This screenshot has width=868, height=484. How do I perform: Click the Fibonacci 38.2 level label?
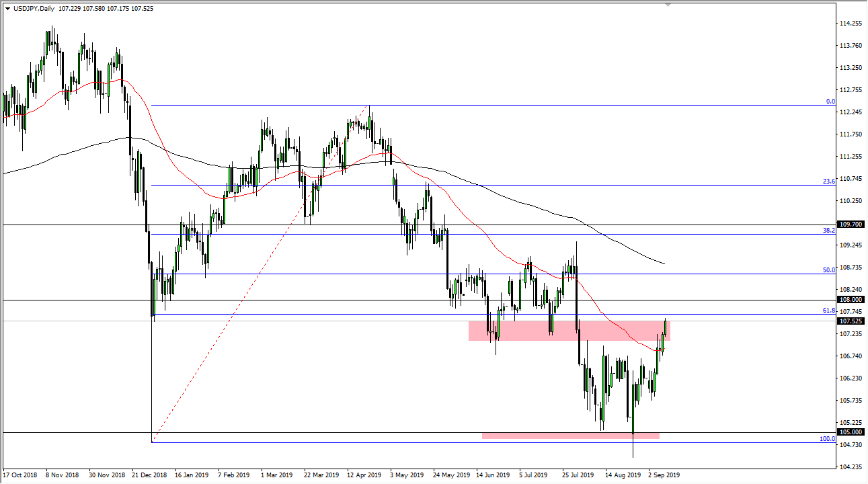coord(829,231)
